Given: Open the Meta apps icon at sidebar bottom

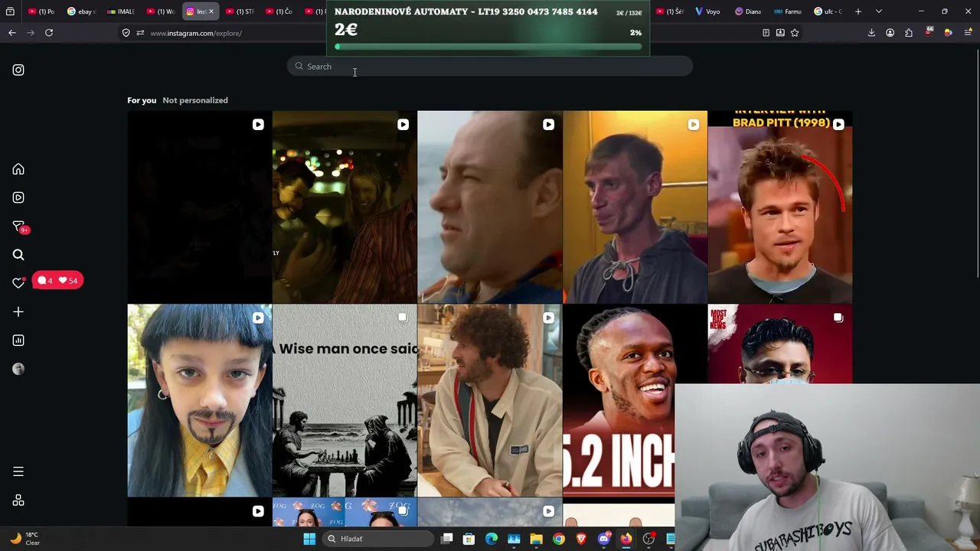Looking at the screenshot, I should pyautogui.click(x=18, y=500).
